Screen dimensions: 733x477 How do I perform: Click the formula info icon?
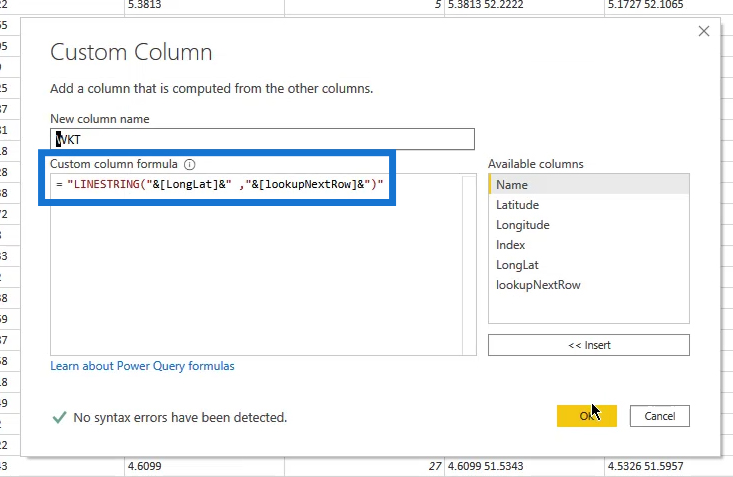(x=189, y=164)
